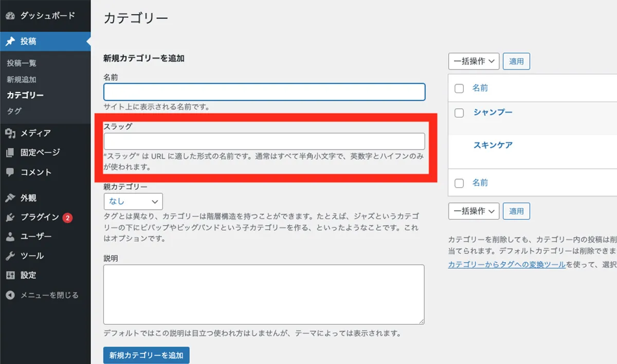The image size is (617, 364).
Task: Click inside the スラッグ input field
Action: [x=264, y=141]
